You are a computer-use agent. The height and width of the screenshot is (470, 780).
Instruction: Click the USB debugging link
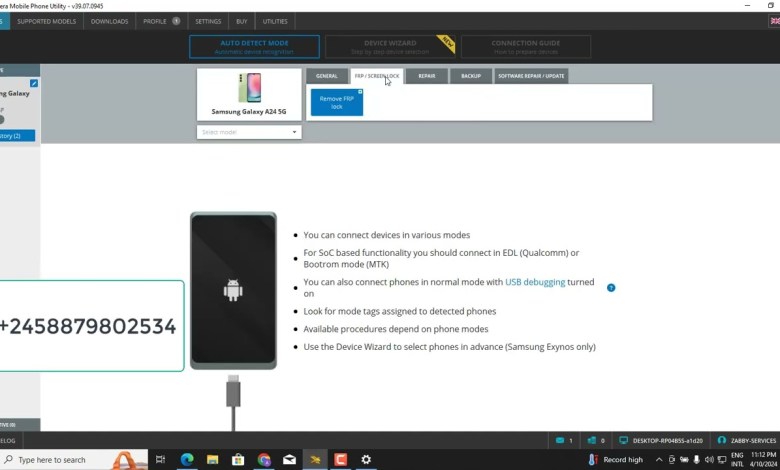535,283
